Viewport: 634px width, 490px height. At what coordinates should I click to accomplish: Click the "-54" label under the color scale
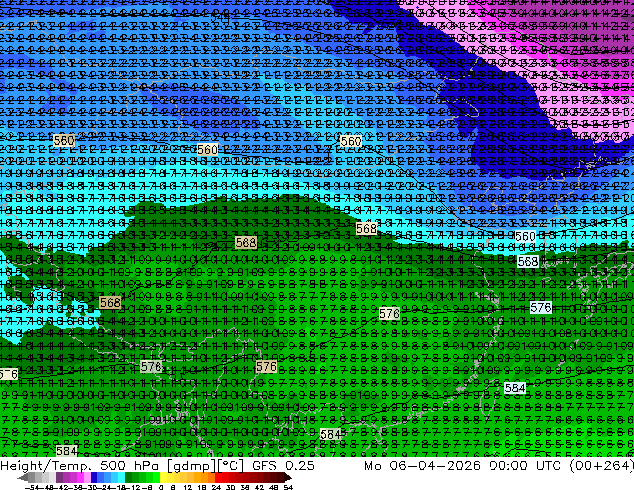[x=32, y=487]
